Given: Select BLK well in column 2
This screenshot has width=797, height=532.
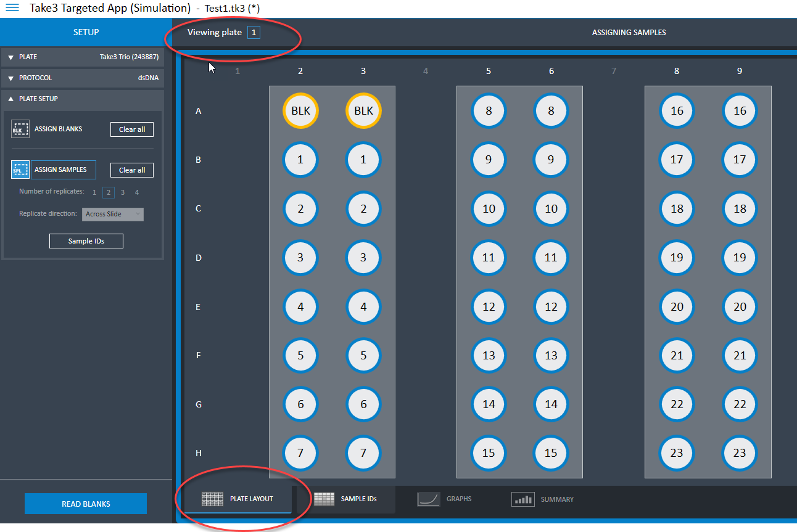Looking at the screenshot, I should coord(300,111).
